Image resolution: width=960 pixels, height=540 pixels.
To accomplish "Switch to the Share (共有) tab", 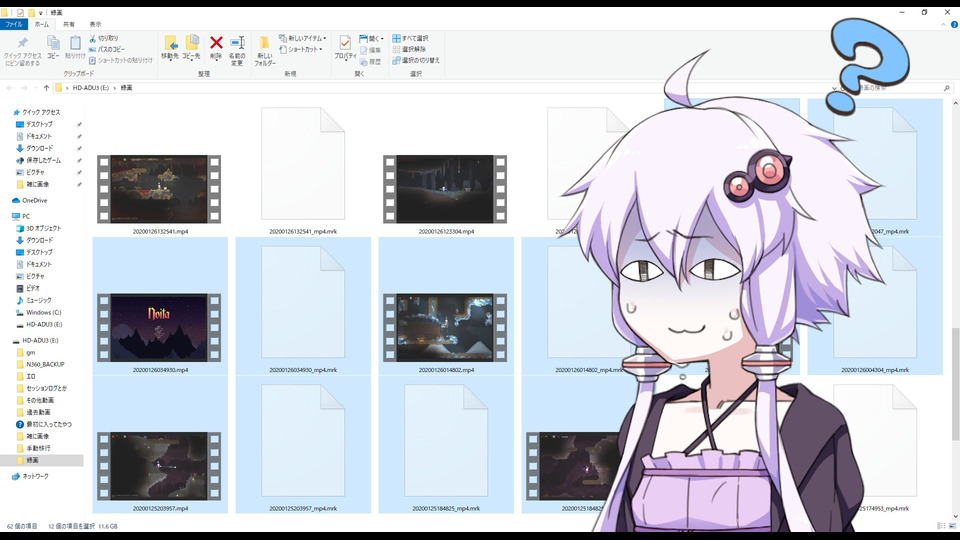I will pos(69,24).
